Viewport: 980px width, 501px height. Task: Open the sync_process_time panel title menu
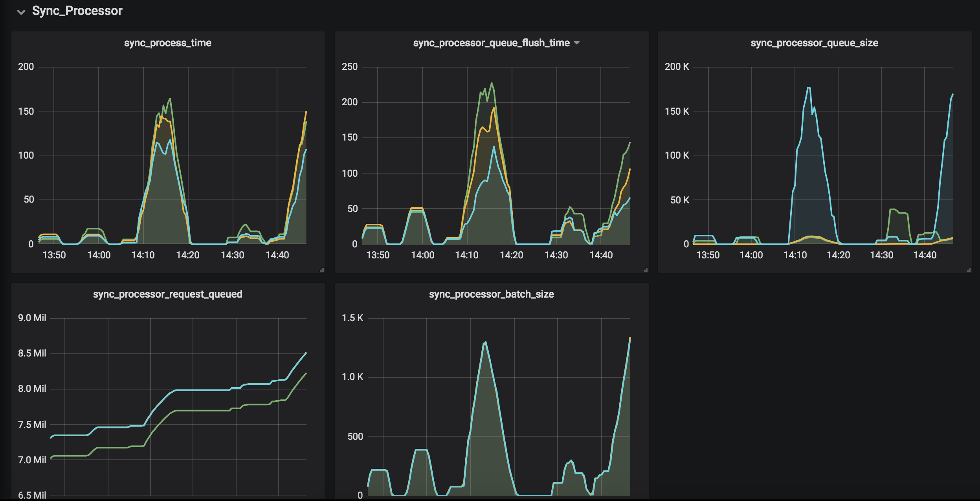coord(167,43)
